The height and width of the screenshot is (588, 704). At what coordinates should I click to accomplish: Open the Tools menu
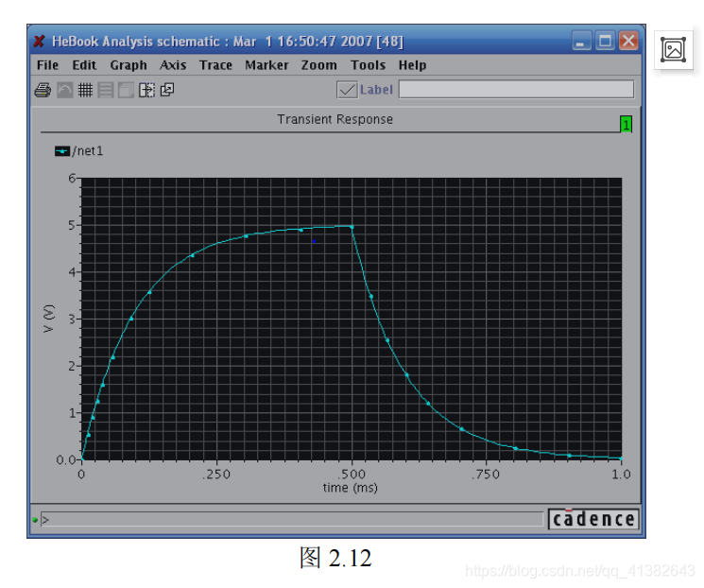pos(368,65)
